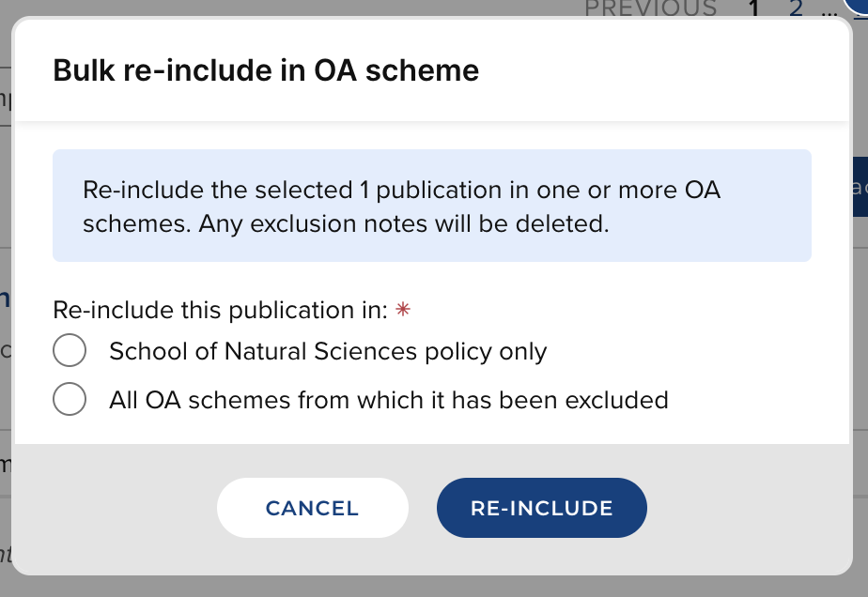This screenshot has height=597, width=868.
Task: Click the 'Re-include this publication in:' label
Action: 220,311
